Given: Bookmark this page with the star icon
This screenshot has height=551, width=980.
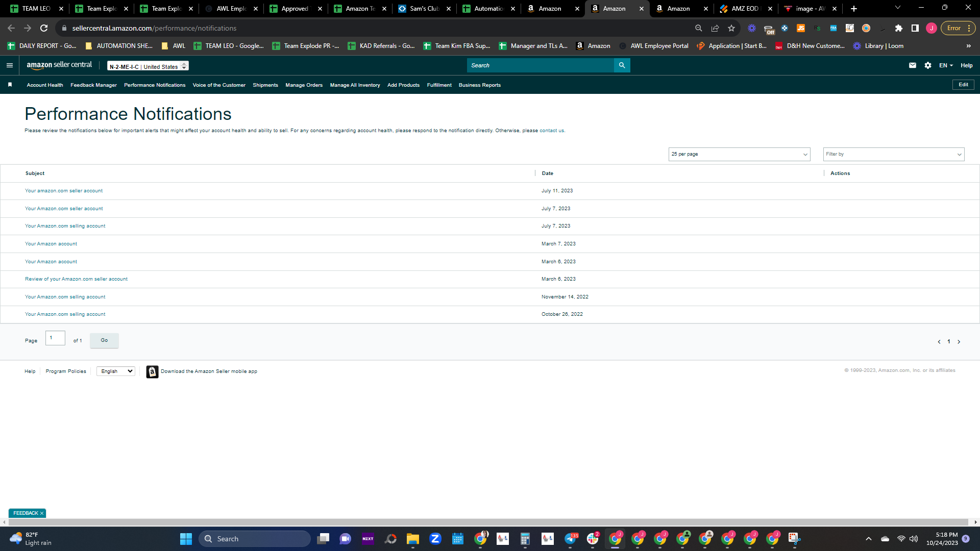Looking at the screenshot, I should [x=731, y=28].
